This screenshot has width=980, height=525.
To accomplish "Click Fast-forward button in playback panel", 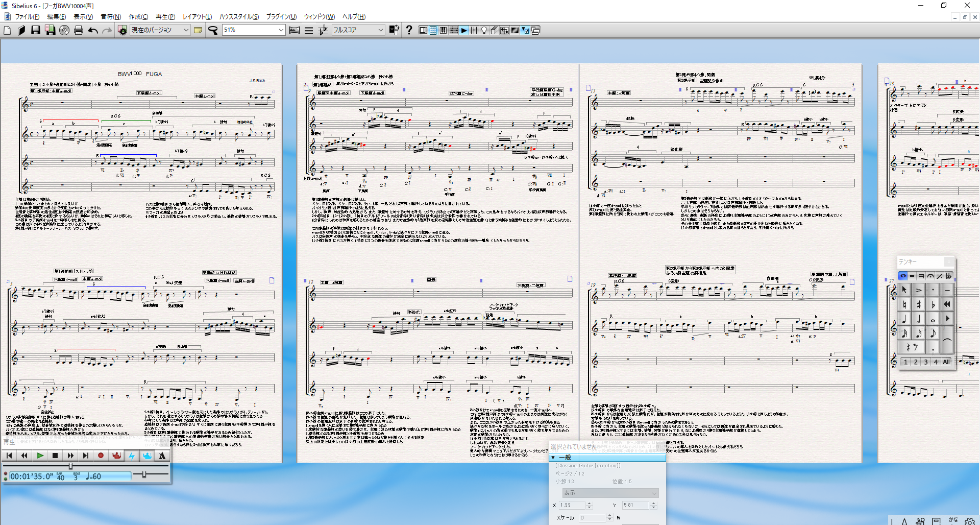I will pyautogui.click(x=70, y=456).
